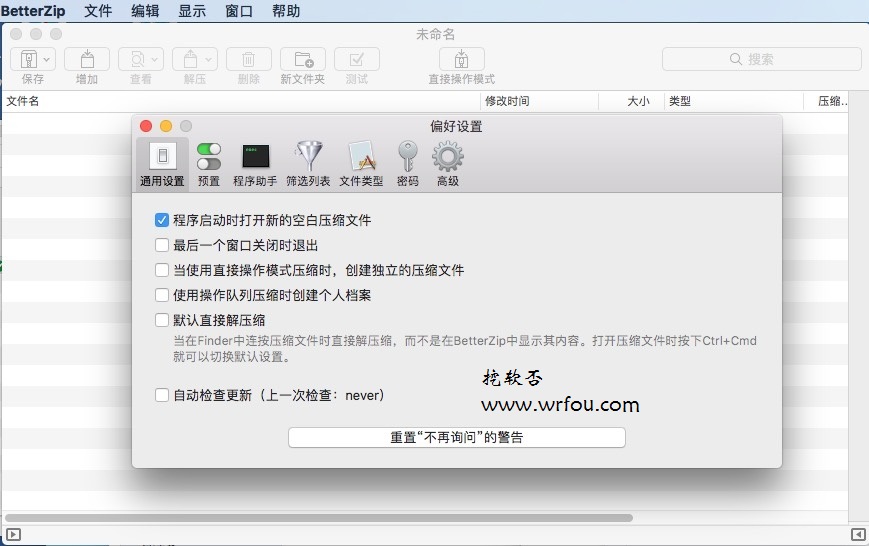Check 当使用直接操作模式压缩时 option
The image size is (869, 546).
click(x=162, y=270)
